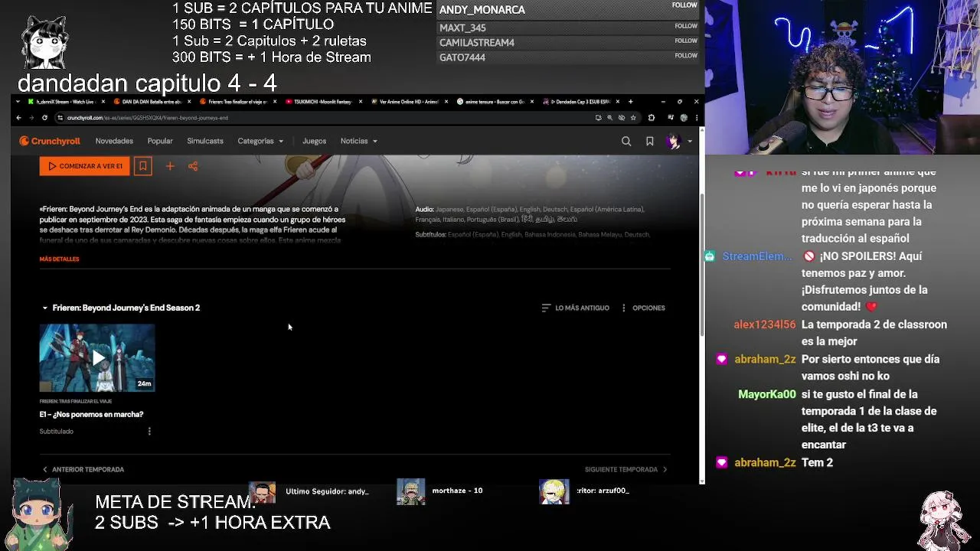
Task: Play episode E1 thumbnail
Action: [97, 357]
